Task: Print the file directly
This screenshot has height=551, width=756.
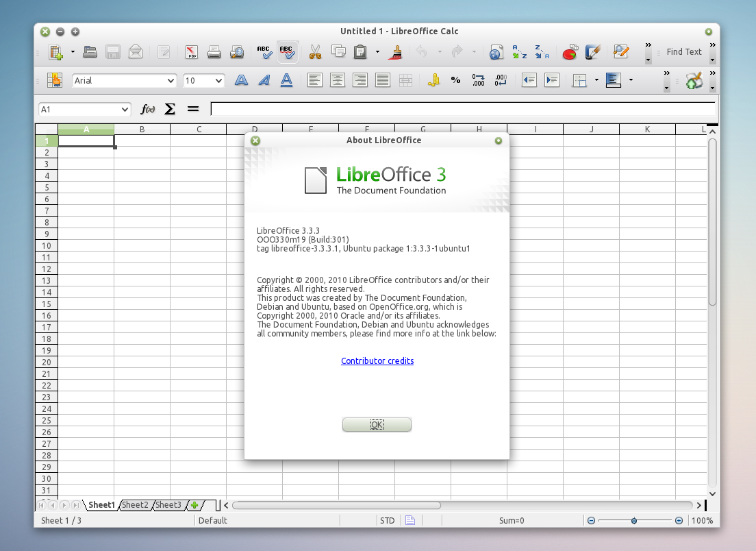Action: pyautogui.click(x=214, y=52)
